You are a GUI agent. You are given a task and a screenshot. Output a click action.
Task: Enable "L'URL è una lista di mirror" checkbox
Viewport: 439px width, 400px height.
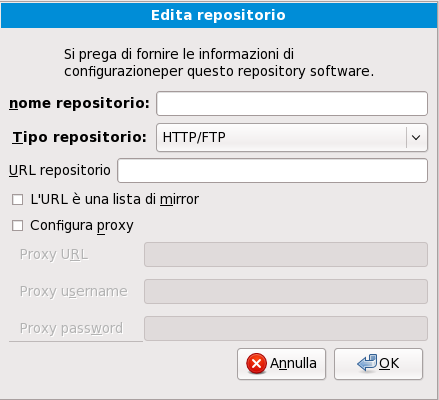(18, 200)
